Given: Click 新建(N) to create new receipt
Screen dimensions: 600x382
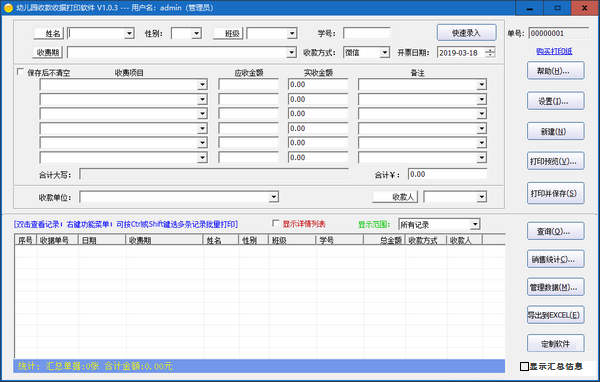Looking at the screenshot, I should click(x=556, y=131).
